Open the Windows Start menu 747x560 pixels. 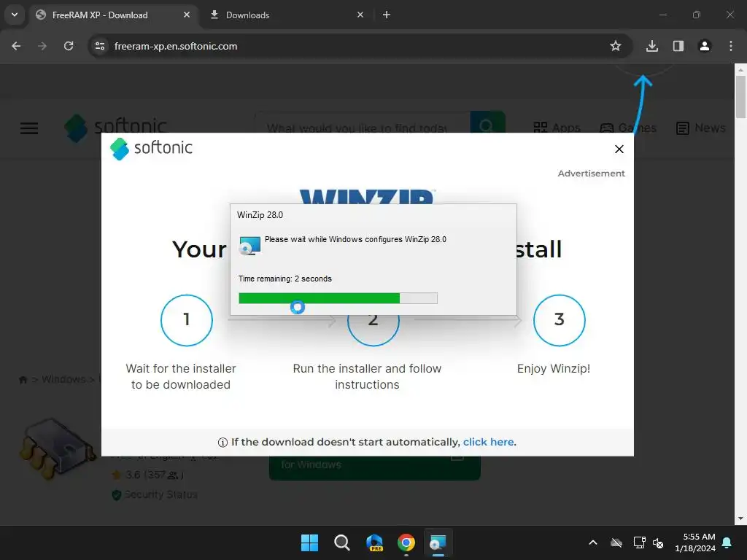pos(309,542)
